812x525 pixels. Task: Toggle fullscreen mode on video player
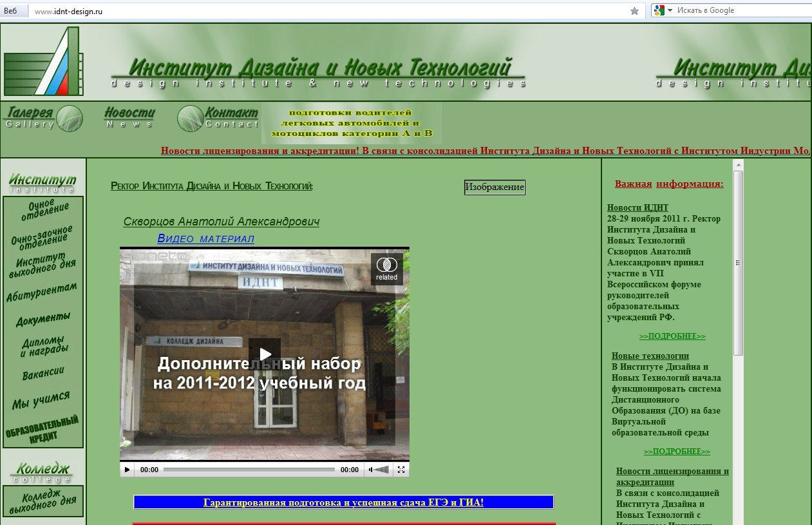401,470
